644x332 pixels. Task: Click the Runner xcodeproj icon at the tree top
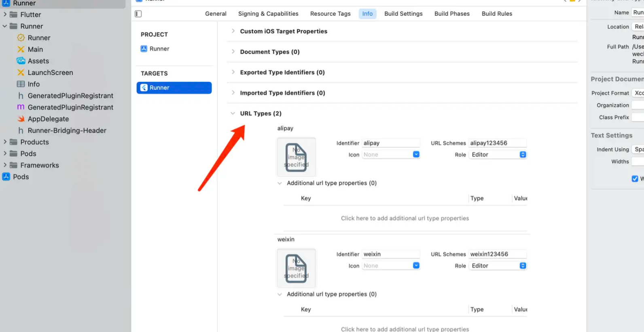click(x=6, y=3)
